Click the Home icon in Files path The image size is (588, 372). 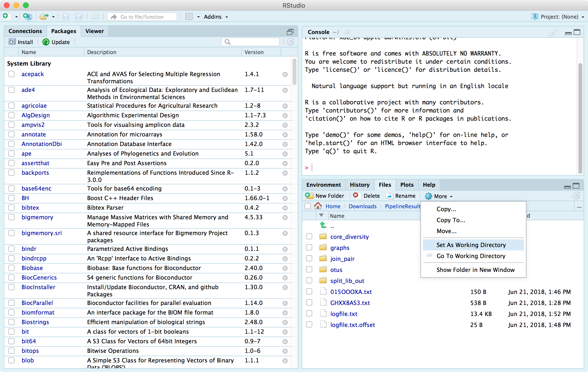(318, 206)
